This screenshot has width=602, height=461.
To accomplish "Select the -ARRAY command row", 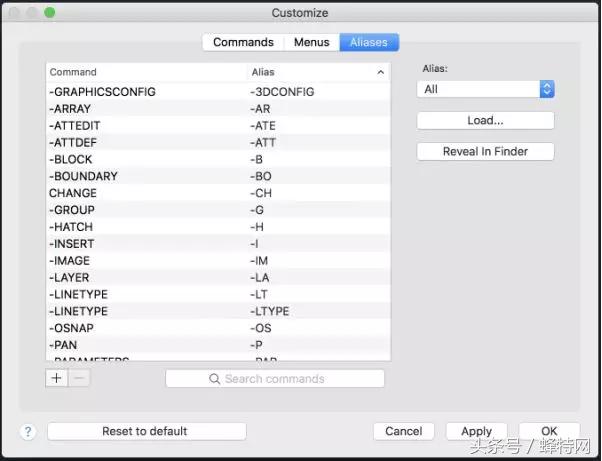I will coord(218,109).
